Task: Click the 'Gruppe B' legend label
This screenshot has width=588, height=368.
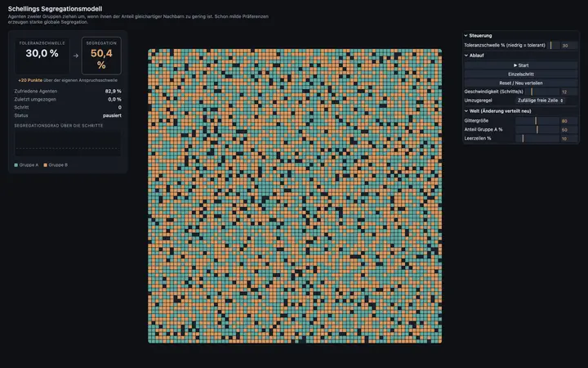Action: click(x=58, y=165)
